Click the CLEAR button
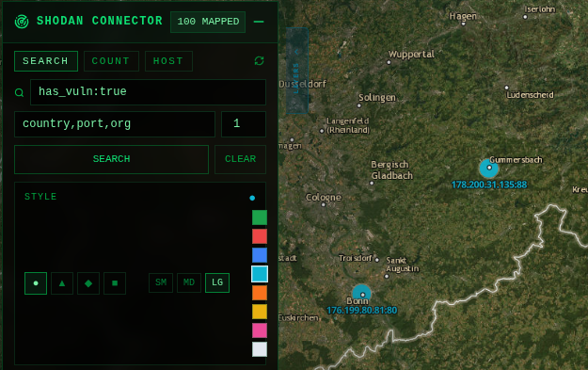The image size is (588, 370). coord(241,159)
